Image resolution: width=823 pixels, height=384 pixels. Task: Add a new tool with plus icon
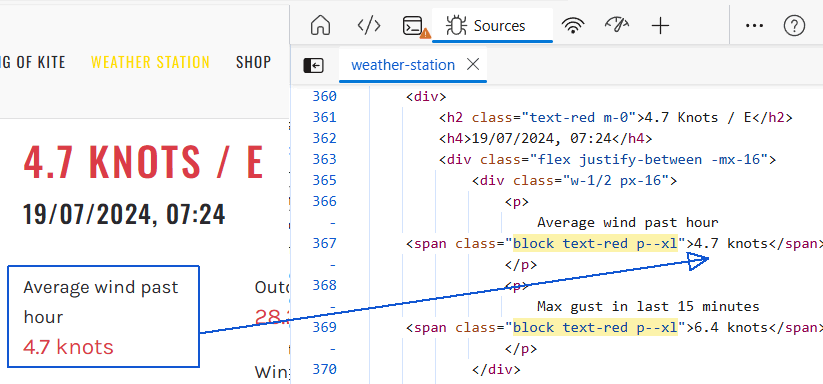[x=660, y=26]
